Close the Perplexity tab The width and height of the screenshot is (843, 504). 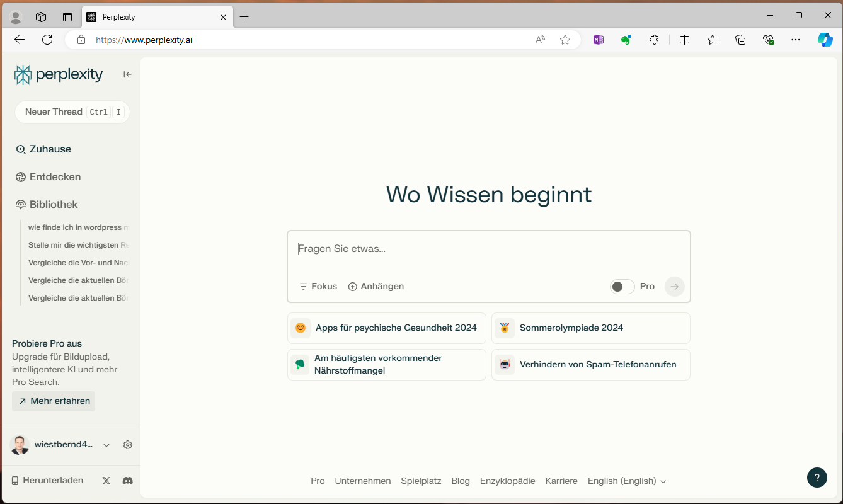click(223, 17)
